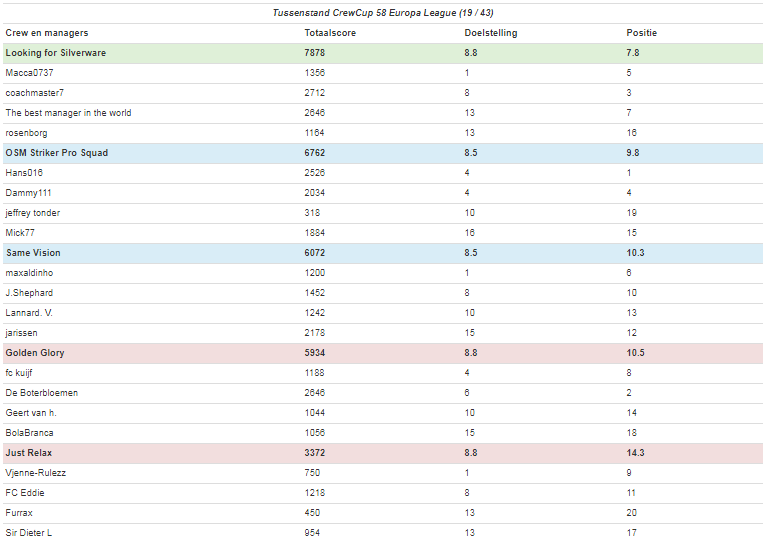Open manager 'Macca0737'
The width and height of the screenshot is (767, 548).
pyautogui.click(x=30, y=73)
